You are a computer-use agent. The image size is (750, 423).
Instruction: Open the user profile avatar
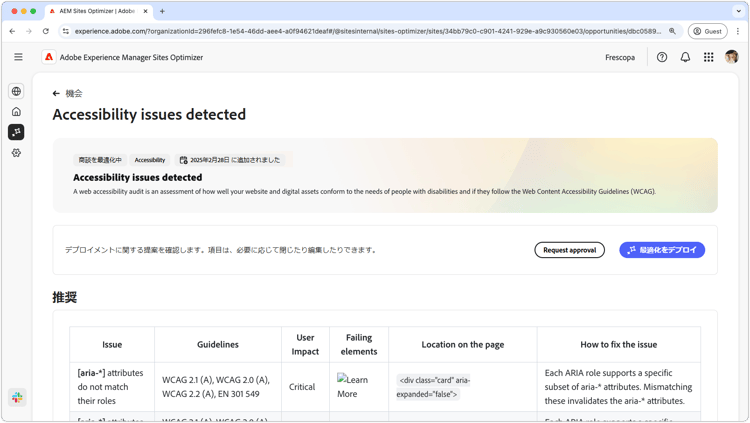731,57
